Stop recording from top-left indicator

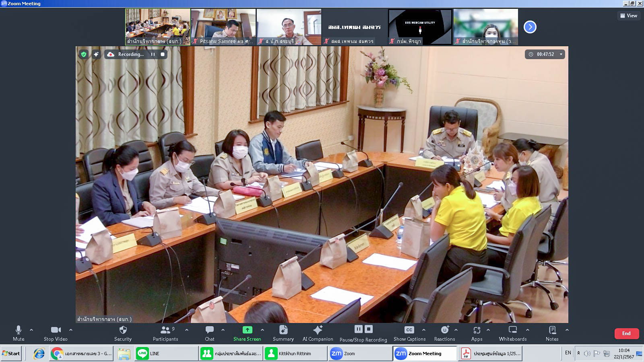pyautogui.click(x=163, y=54)
